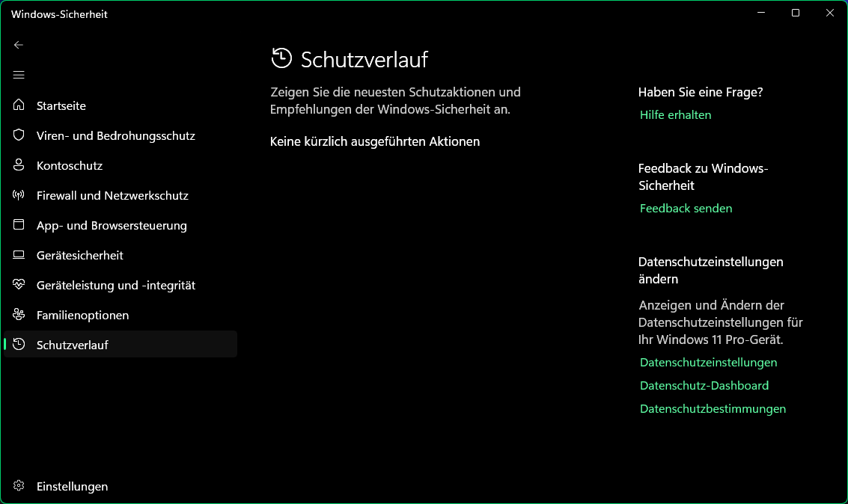
Task: Open Startseite in the sidebar
Action: point(120,105)
